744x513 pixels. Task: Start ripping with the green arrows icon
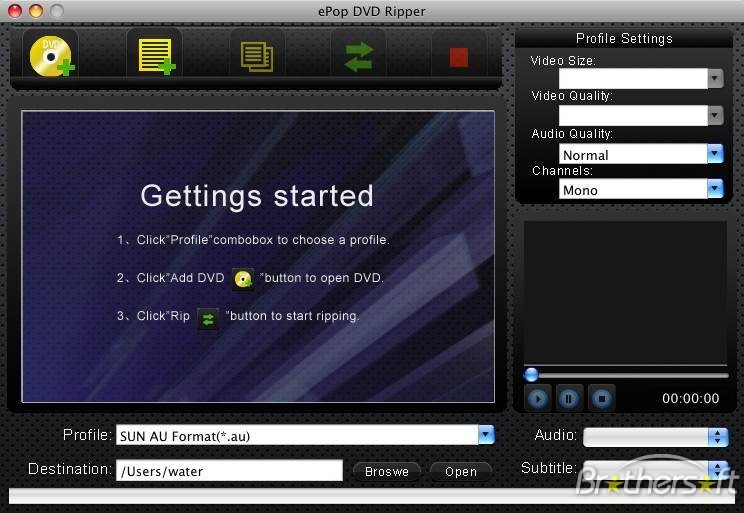(359, 57)
